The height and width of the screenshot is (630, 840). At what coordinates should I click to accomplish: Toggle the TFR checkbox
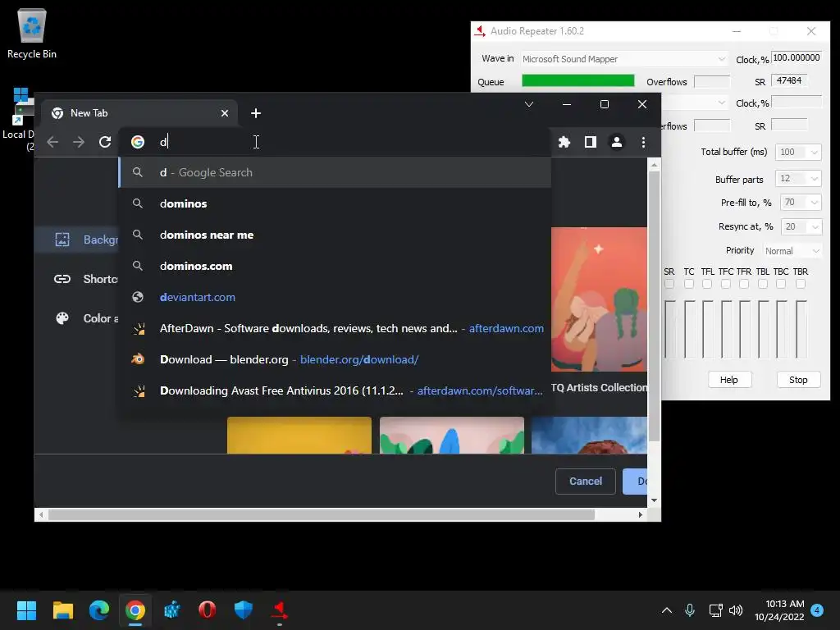click(x=744, y=284)
